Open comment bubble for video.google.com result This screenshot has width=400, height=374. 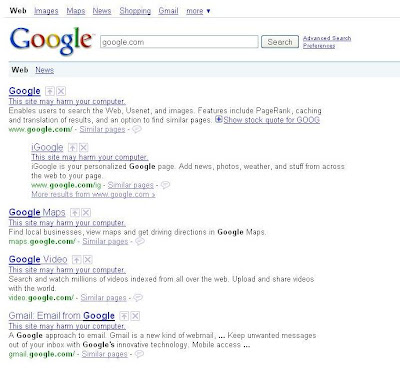[138, 297]
